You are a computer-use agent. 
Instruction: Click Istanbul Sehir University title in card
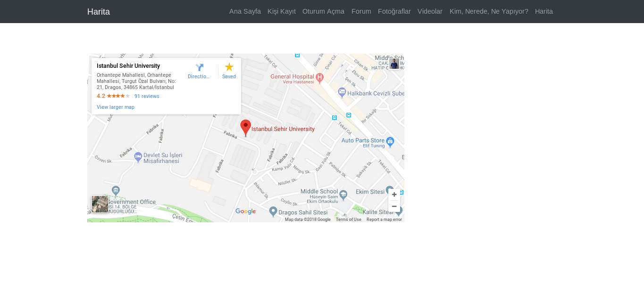128,66
